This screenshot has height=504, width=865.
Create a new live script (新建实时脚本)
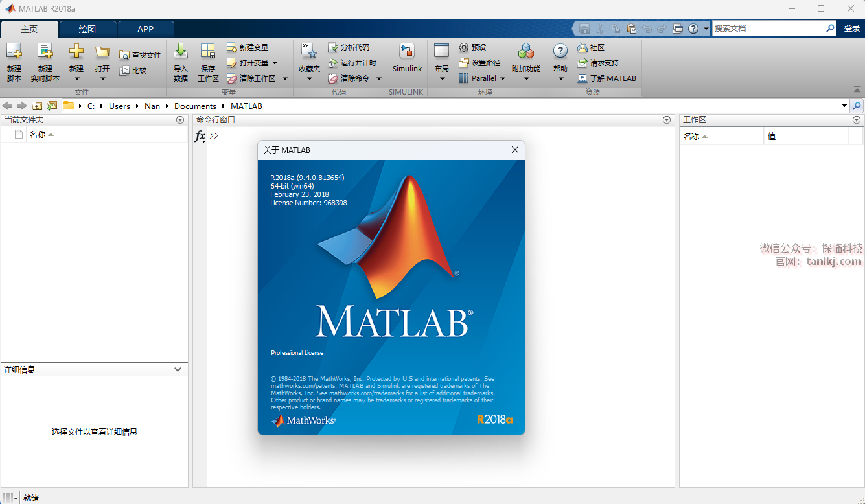pyautogui.click(x=45, y=62)
